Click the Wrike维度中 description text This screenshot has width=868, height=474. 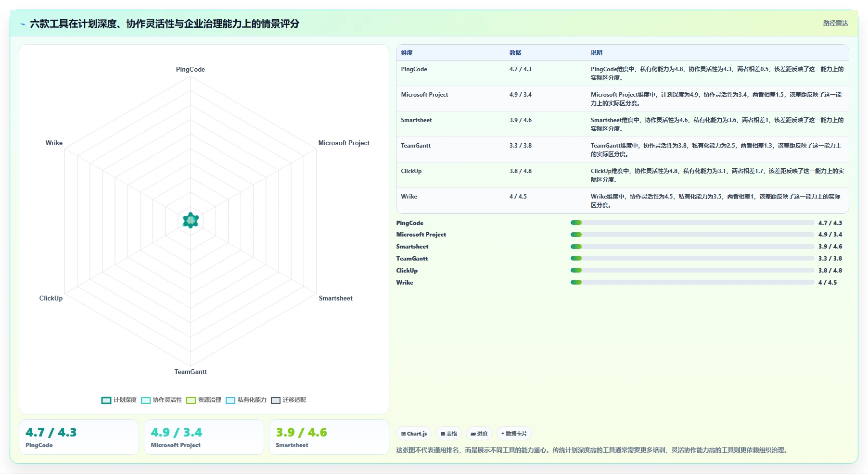coord(716,201)
